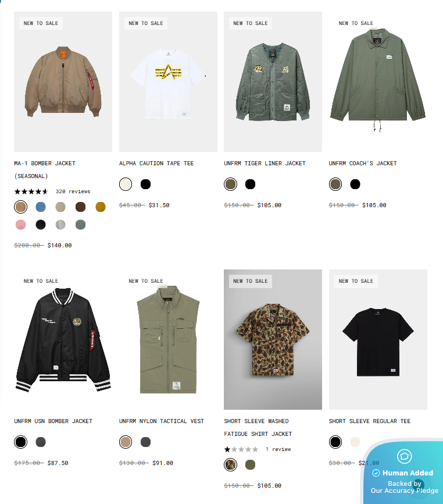View UNFRM USN Bomber Jacket product image
The height and width of the screenshot is (504, 443).
(x=63, y=339)
